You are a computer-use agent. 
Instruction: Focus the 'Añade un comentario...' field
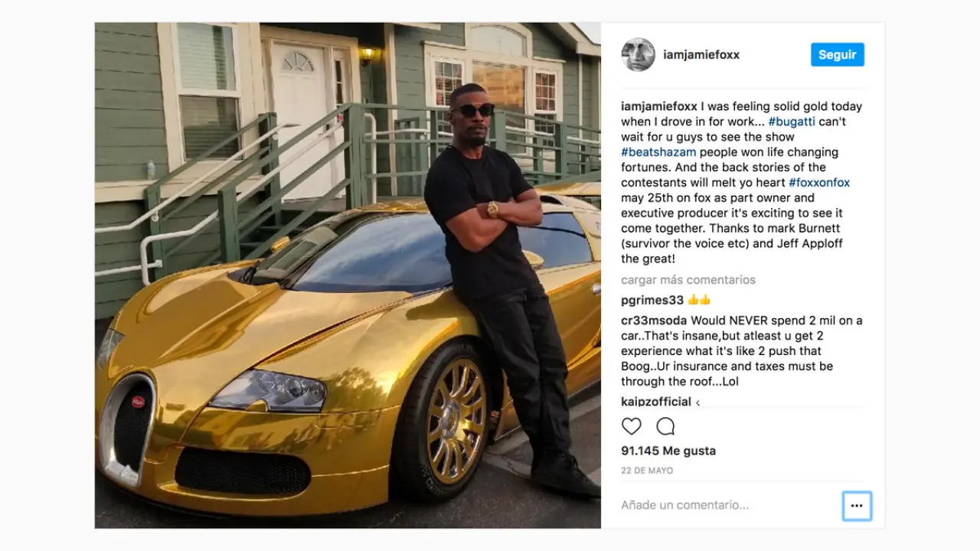point(727,505)
